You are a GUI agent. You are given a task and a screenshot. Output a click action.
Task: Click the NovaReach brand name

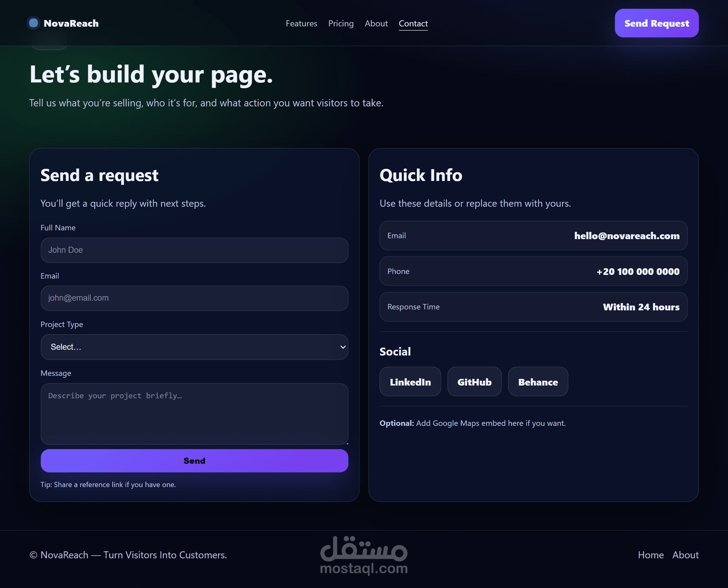71,23
